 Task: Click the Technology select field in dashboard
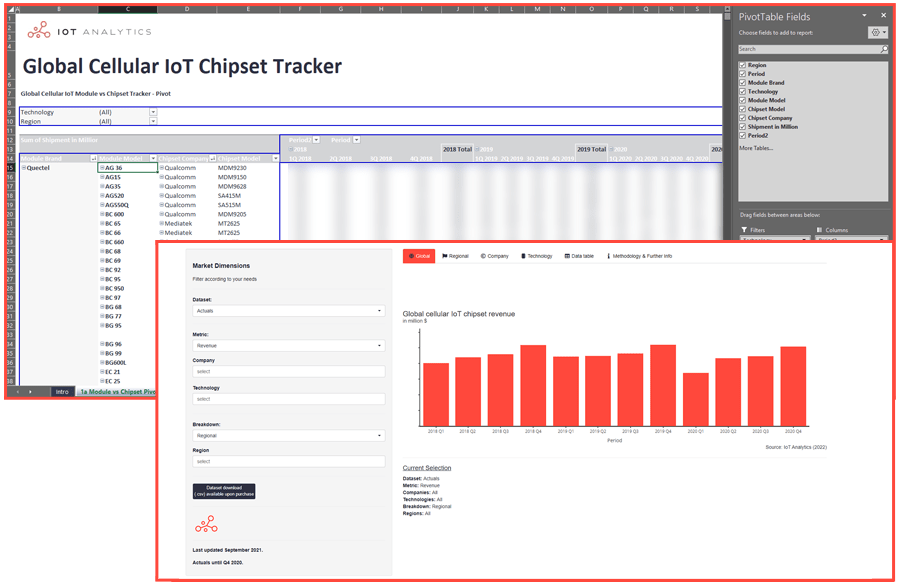(x=289, y=399)
